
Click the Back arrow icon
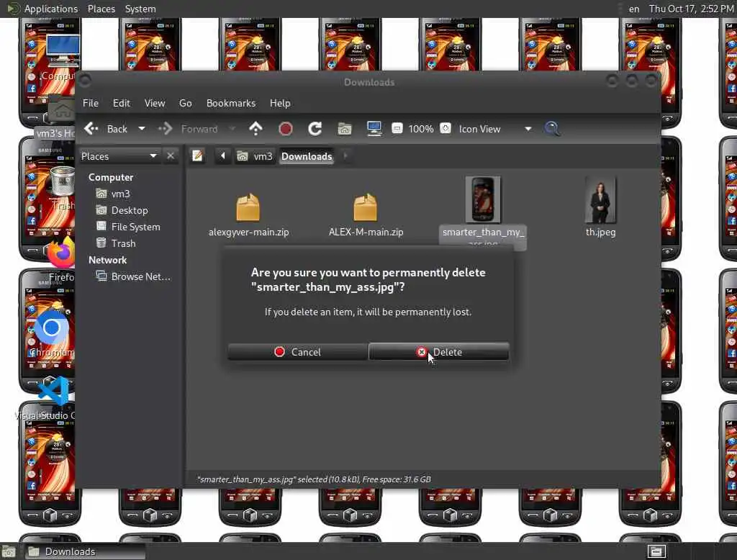[91, 128]
